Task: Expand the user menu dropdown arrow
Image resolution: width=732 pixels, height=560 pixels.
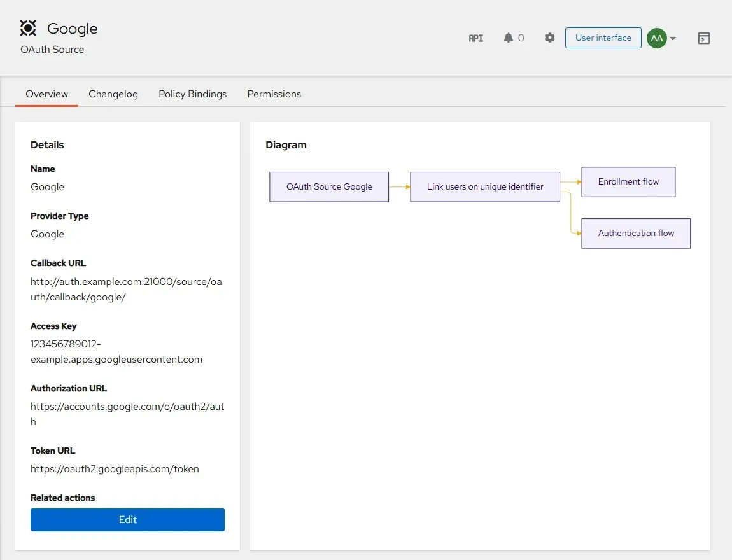Action: click(673, 38)
